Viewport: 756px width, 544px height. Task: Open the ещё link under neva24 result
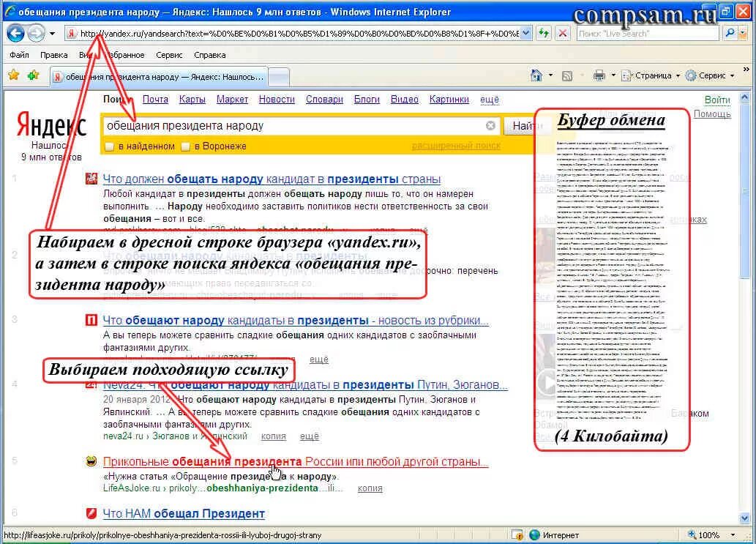click(x=309, y=436)
